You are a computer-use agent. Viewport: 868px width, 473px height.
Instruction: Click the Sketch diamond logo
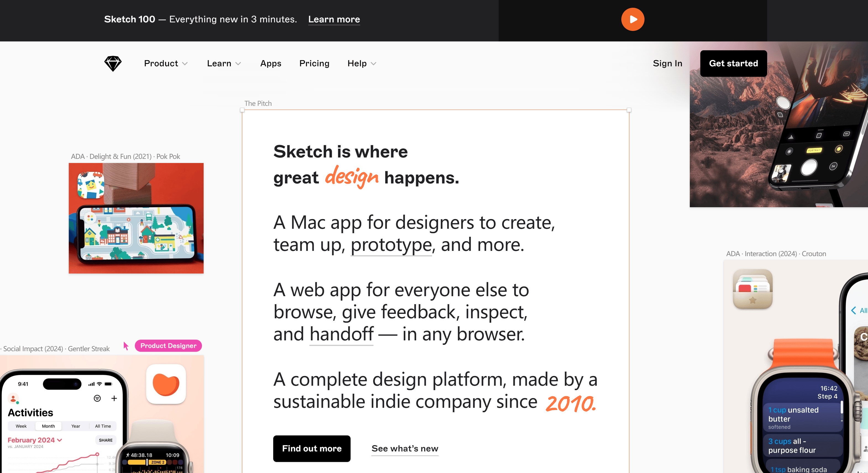[112, 63]
